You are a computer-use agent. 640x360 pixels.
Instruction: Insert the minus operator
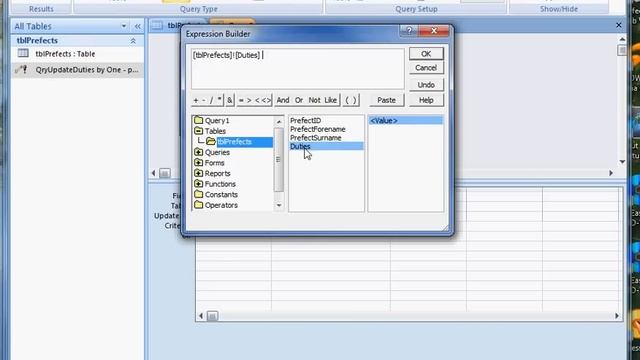pos(204,100)
